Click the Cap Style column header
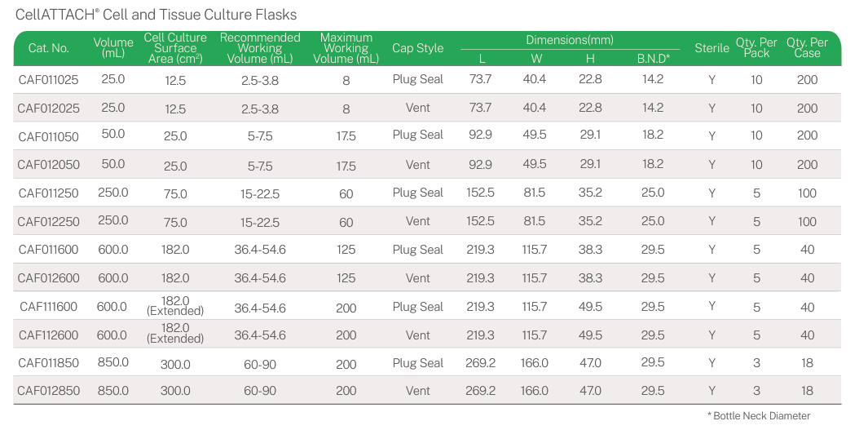 click(x=417, y=48)
